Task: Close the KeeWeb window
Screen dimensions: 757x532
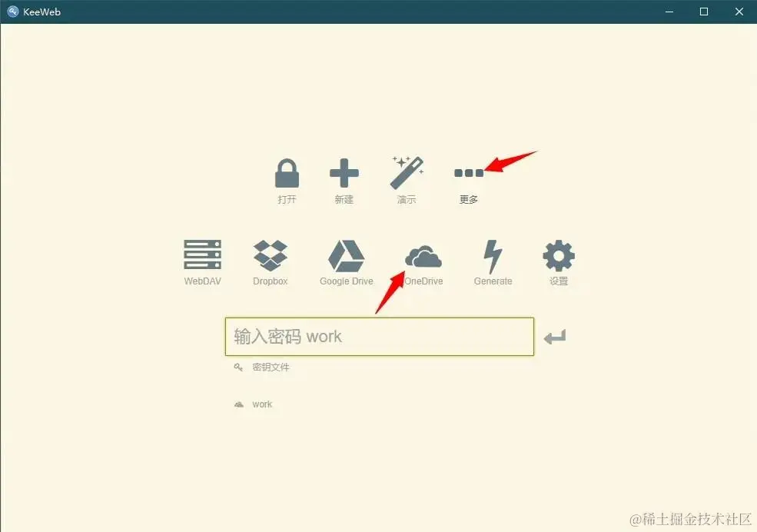Action: tap(739, 12)
